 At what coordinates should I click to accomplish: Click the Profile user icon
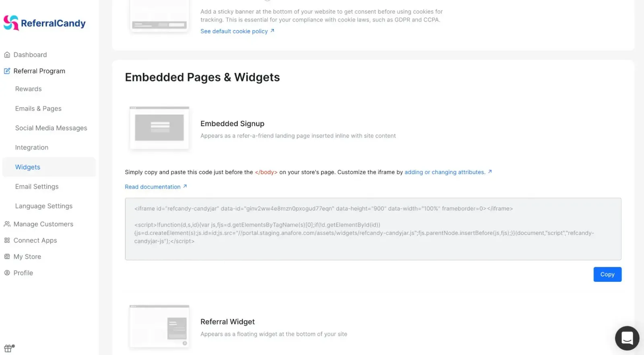coord(7,273)
